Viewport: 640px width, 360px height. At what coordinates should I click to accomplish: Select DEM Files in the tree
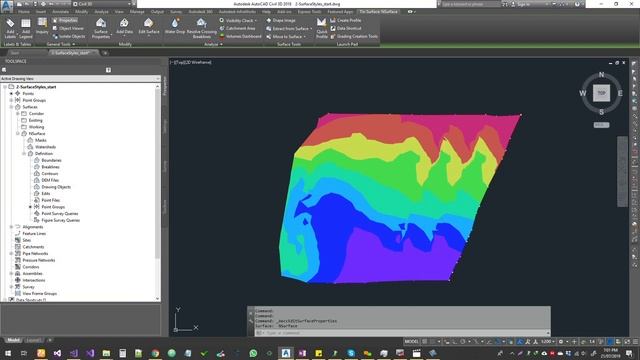pos(50,180)
